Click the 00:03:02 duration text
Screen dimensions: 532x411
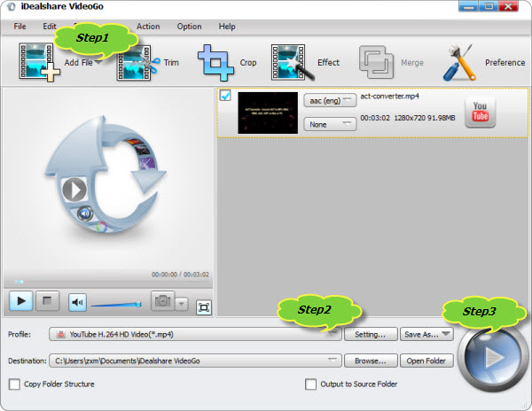pos(375,118)
